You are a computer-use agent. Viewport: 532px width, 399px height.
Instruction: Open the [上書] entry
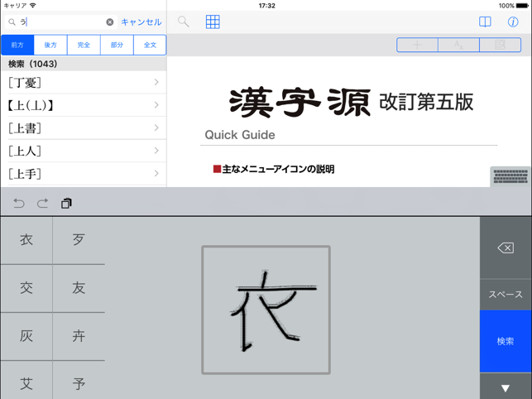[x=84, y=128]
